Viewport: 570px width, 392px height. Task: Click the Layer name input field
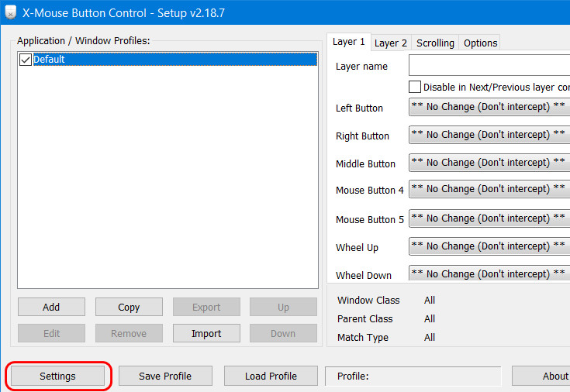tap(489, 65)
